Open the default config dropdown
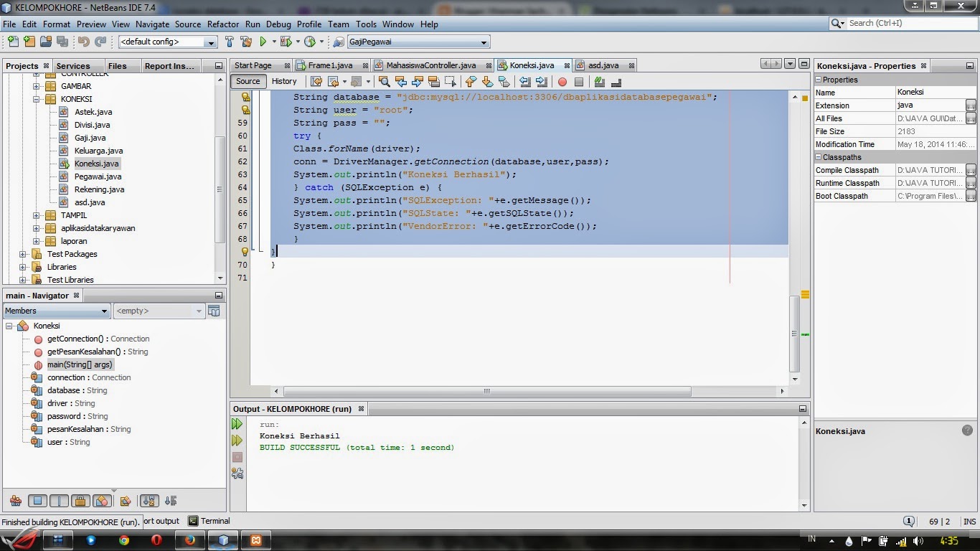980x551 pixels. pos(210,42)
